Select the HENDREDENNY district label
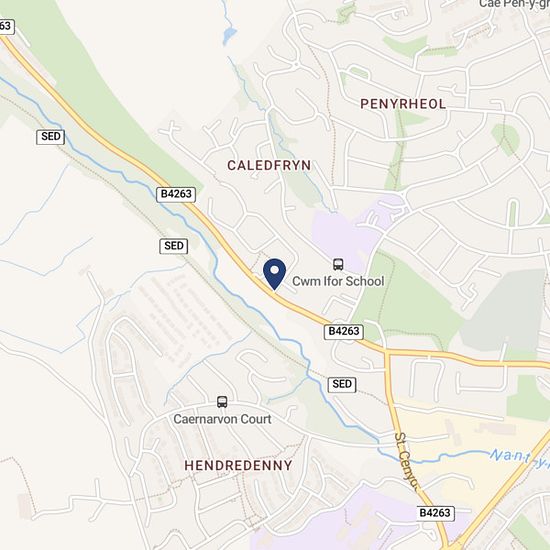 coord(238,465)
